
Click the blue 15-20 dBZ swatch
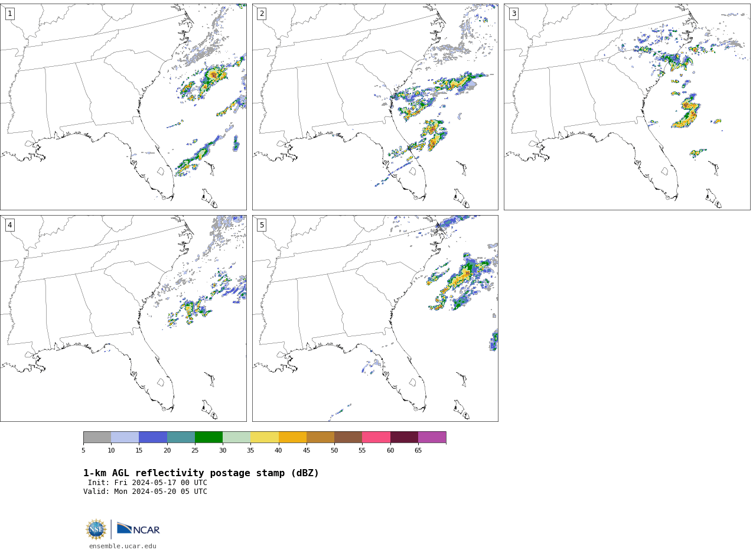coord(153,437)
